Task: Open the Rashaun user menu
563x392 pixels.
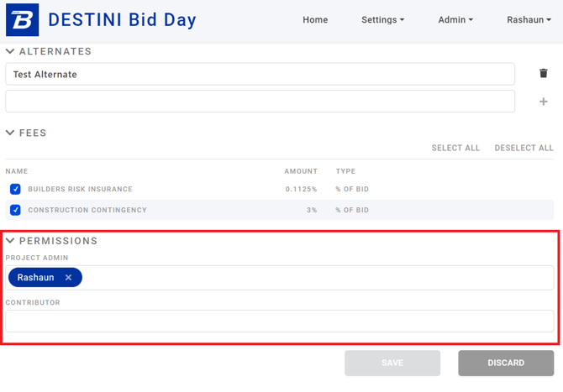Action: (529, 19)
